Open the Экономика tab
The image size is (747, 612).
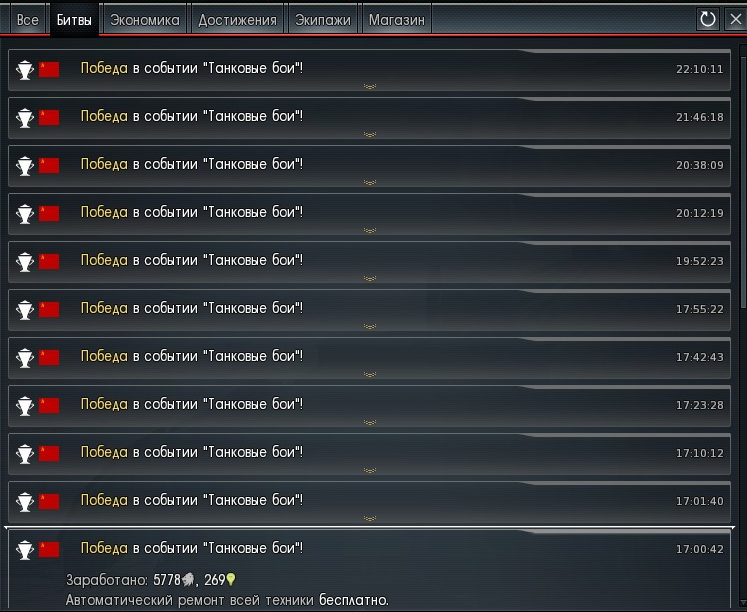pos(145,20)
